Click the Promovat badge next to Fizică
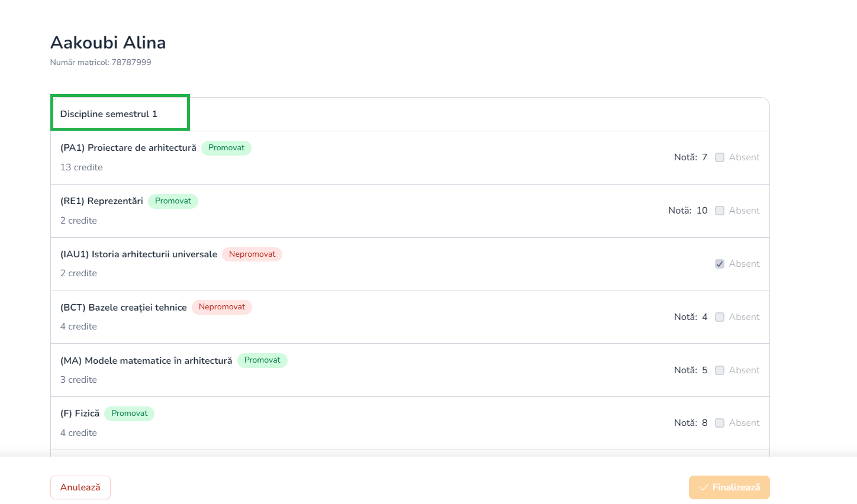 (x=130, y=413)
